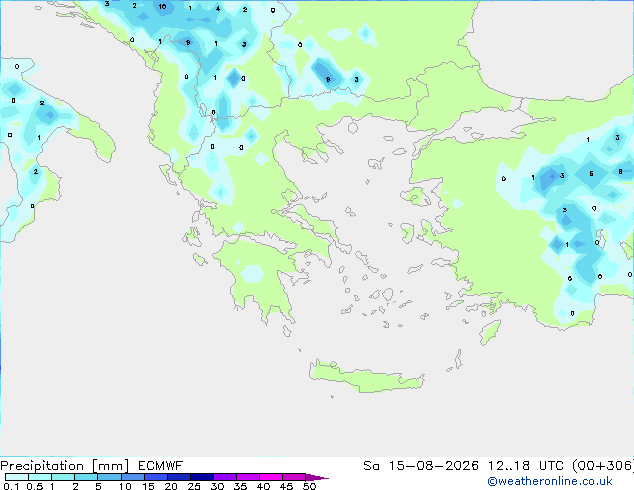
Task: Click the lightest 0.1 mm legend swatch
Action: 17,477
